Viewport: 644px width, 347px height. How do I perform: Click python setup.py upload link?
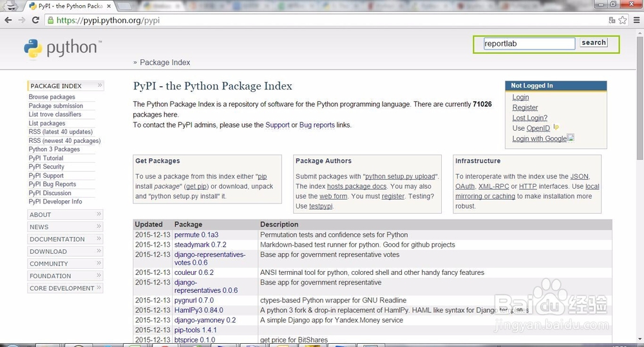(x=400, y=176)
